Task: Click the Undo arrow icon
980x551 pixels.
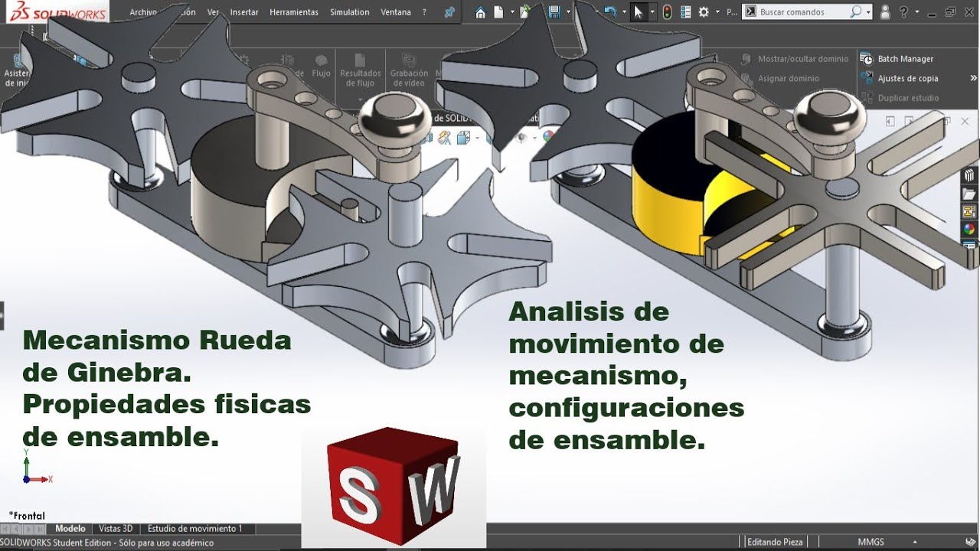Action: coord(609,12)
